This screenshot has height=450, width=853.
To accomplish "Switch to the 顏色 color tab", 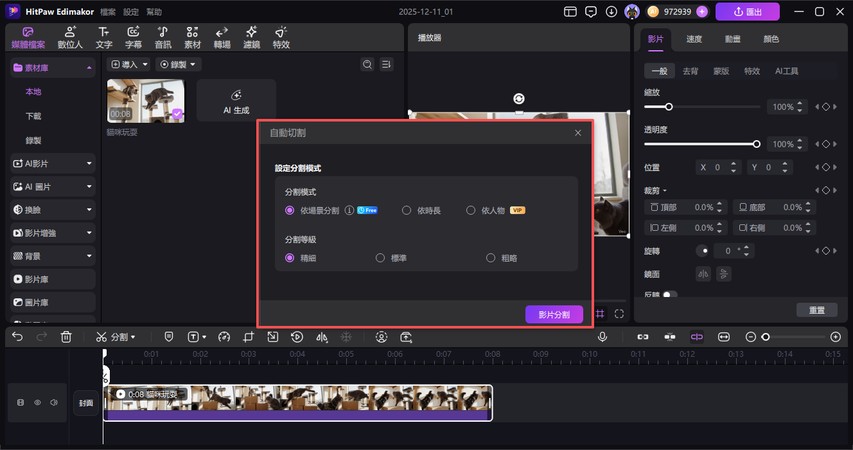I will point(771,39).
